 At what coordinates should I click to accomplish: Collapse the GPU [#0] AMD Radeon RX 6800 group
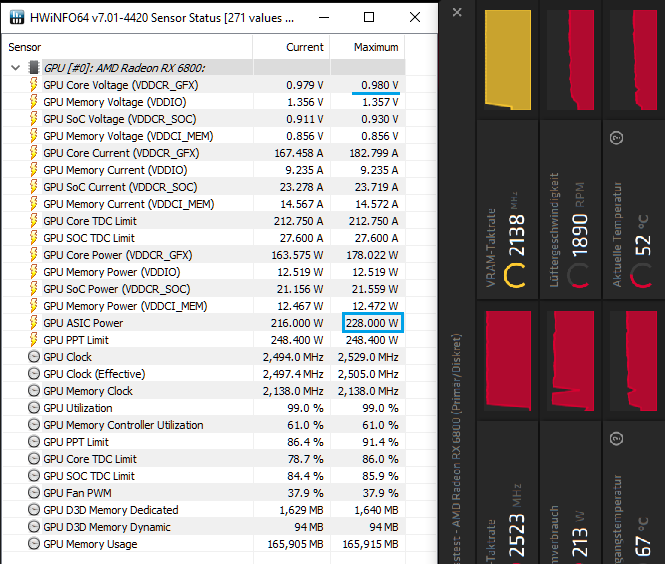(16, 67)
